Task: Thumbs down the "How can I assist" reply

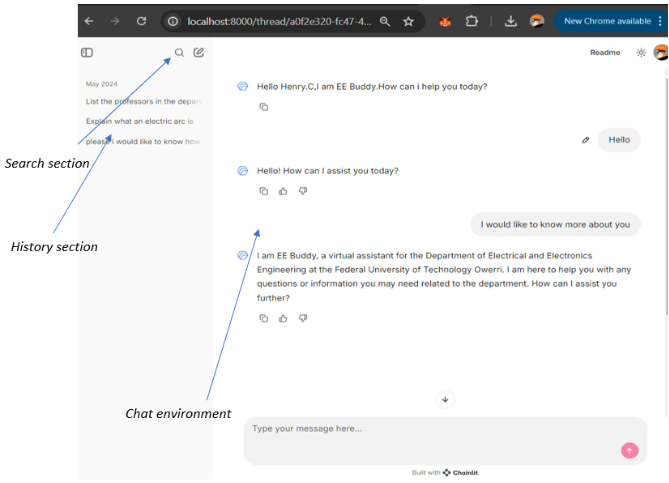Action: [302, 191]
